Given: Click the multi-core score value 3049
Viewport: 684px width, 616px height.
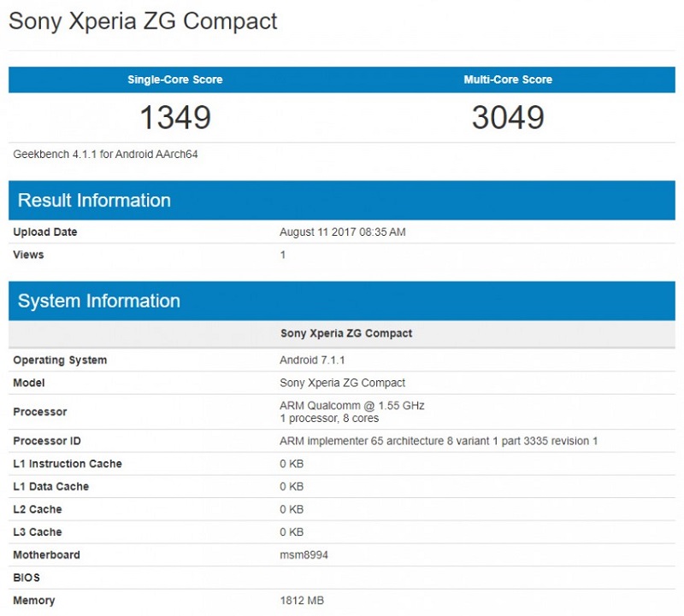Looking at the screenshot, I should pos(508,117).
